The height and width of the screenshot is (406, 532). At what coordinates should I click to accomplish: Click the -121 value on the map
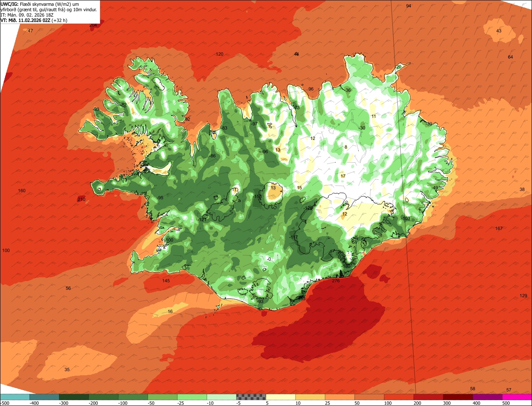[x=202, y=220]
